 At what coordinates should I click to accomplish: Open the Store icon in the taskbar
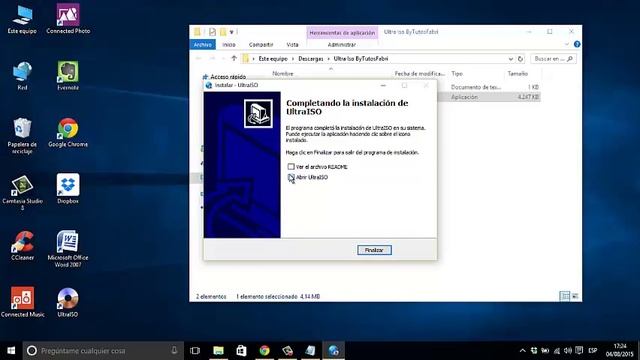pos(241,351)
